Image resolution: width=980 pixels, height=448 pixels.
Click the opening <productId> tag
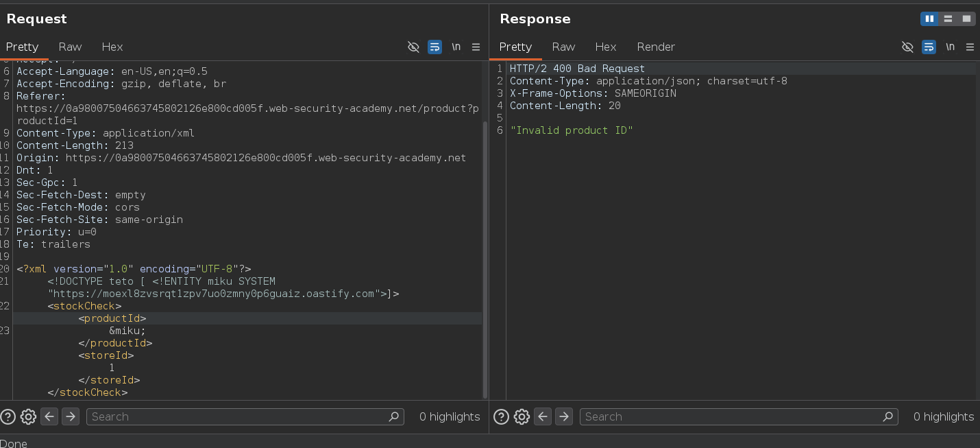[x=112, y=318]
